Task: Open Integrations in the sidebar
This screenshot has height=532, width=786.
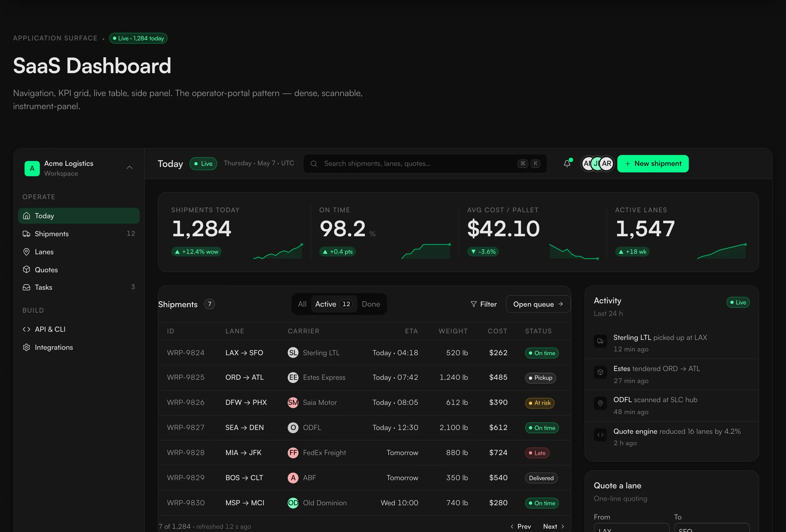Action: click(x=79, y=347)
